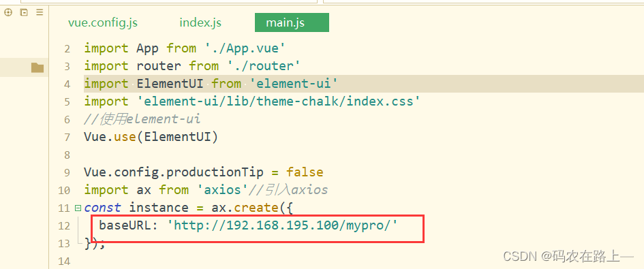This screenshot has width=644, height=269.
Task: Click line number 8 in gutter
Action: point(67,155)
